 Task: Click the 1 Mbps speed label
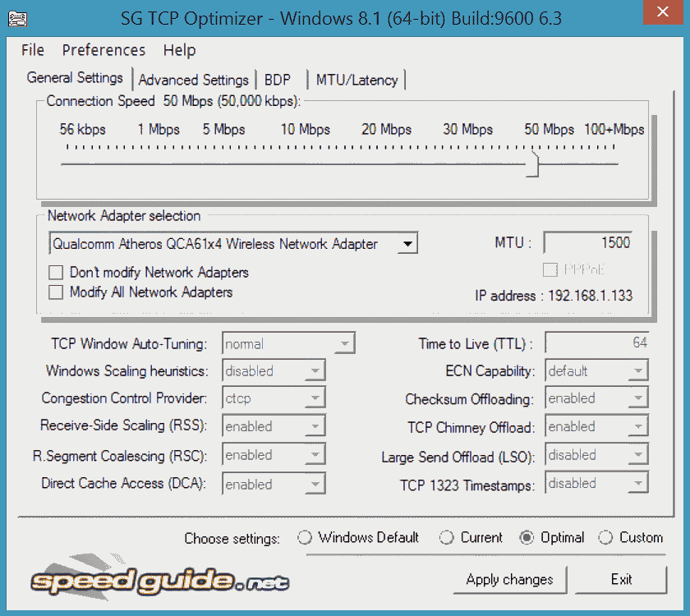pos(159,130)
